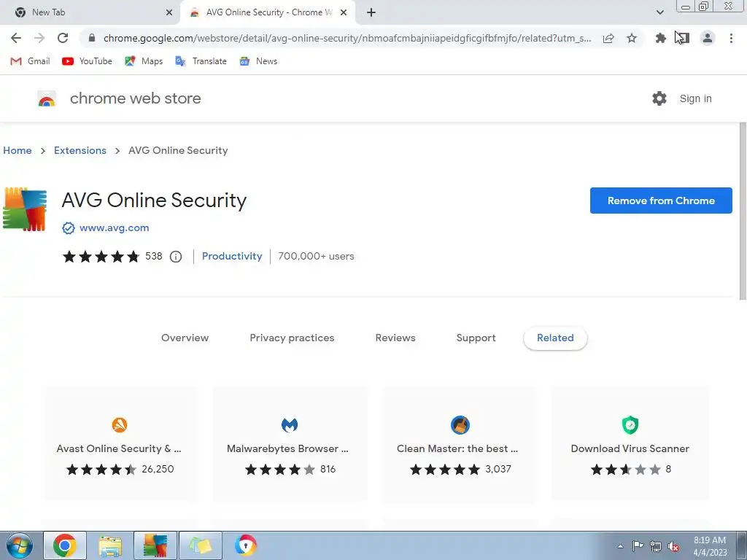Open the Productivity category link
This screenshot has height=560, width=747.
tap(232, 256)
